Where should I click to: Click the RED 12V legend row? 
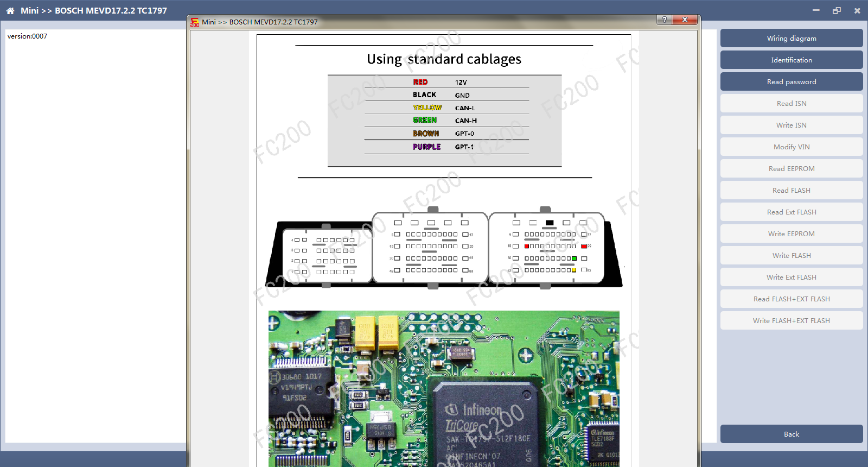pyautogui.click(x=446, y=82)
